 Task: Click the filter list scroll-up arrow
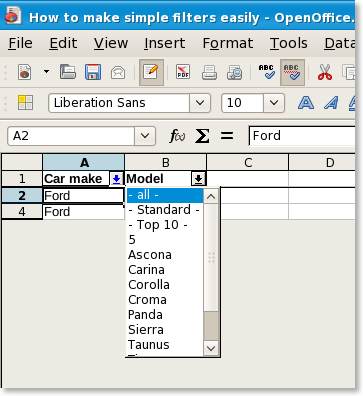pyautogui.click(x=211, y=196)
